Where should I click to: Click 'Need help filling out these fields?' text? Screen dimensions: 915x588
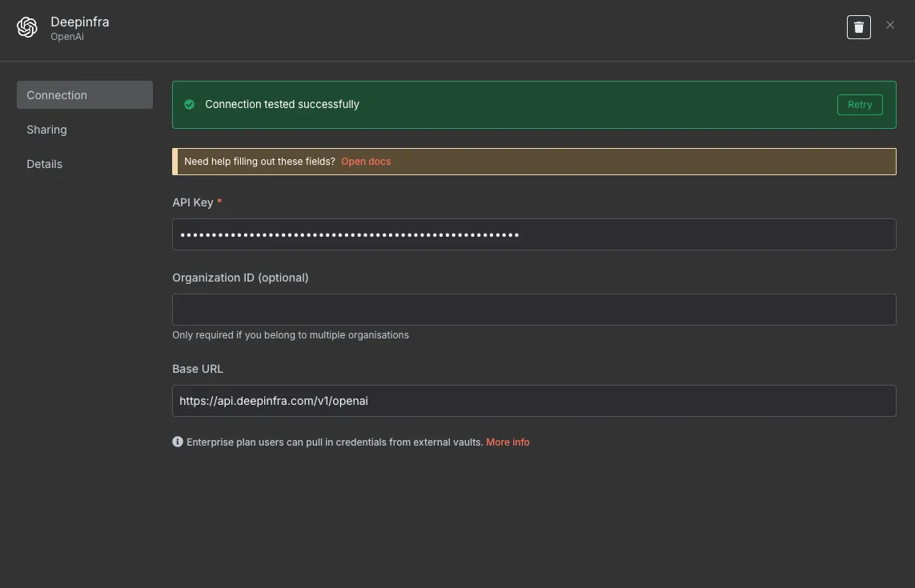[259, 162]
